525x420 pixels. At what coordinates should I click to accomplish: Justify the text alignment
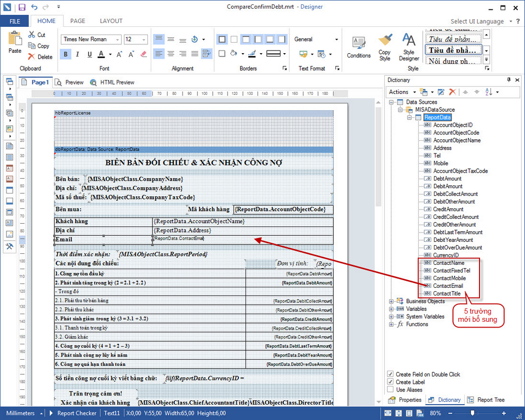click(x=195, y=54)
